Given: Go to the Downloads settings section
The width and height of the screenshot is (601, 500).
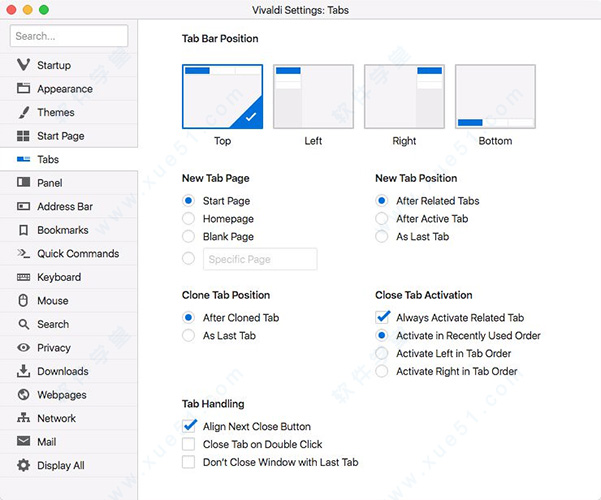Looking at the screenshot, I should [69, 371].
